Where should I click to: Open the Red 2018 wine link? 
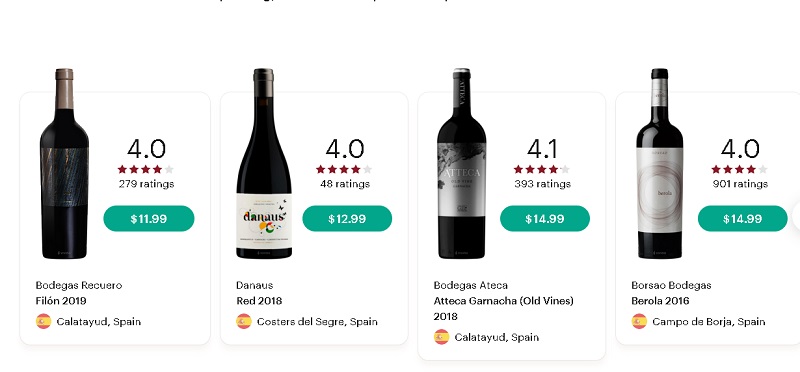point(259,301)
